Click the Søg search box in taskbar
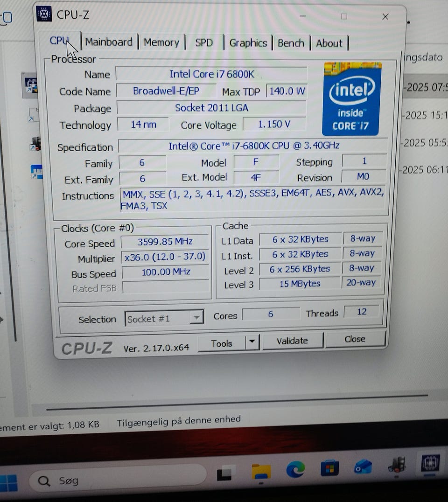448x502 pixels. click(118, 479)
